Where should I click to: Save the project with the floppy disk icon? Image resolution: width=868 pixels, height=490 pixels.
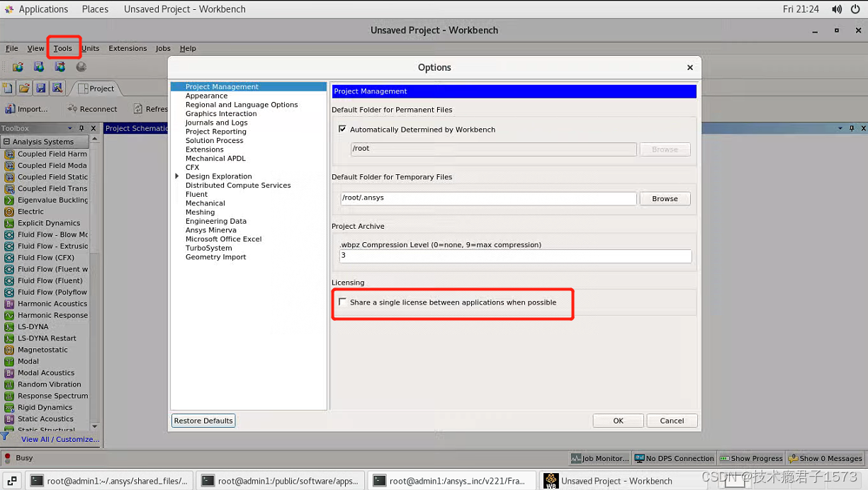pos(40,88)
